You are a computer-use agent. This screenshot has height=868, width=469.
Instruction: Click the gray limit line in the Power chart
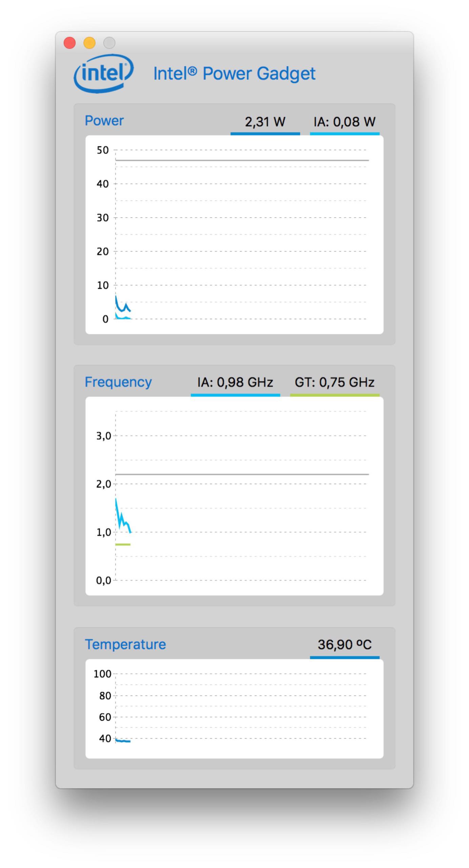pyautogui.click(x=242, y=160)
